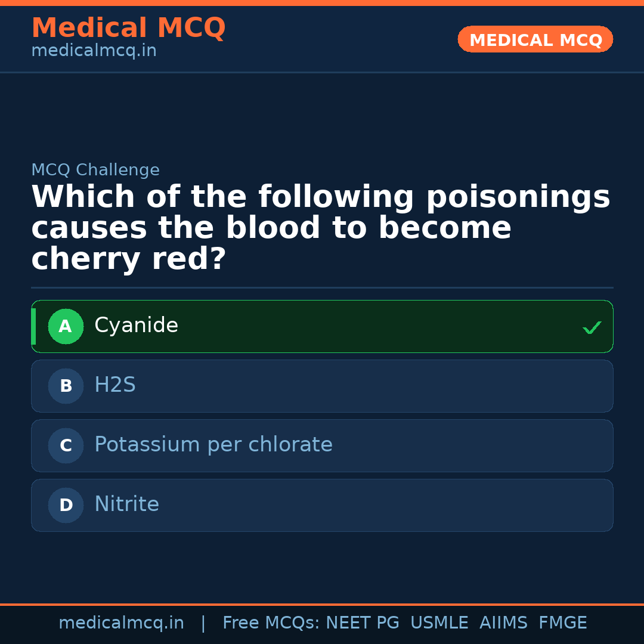Click the NEET PG footer label
The width and height of the screenshot is (644, 644).
pyautogui.click(x=362, y=622)
